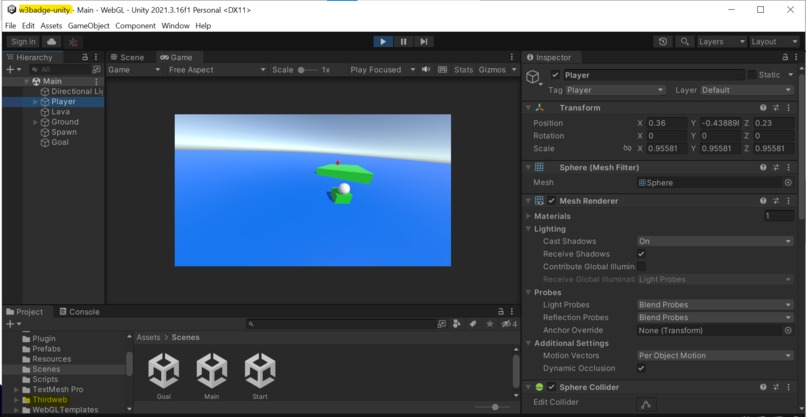Click the Transform component presets icon

[x=776, y=107]
